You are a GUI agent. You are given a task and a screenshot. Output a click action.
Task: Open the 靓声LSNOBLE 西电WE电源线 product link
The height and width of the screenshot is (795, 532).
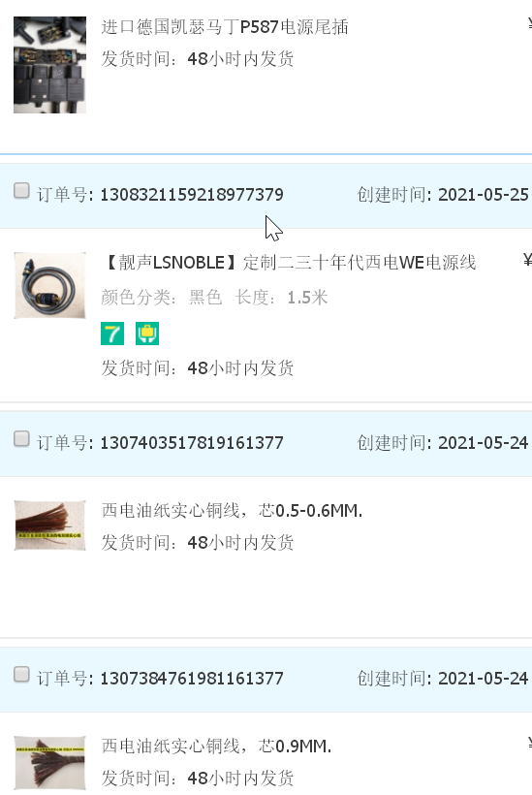pyautogui.click(x=289, y=263)
